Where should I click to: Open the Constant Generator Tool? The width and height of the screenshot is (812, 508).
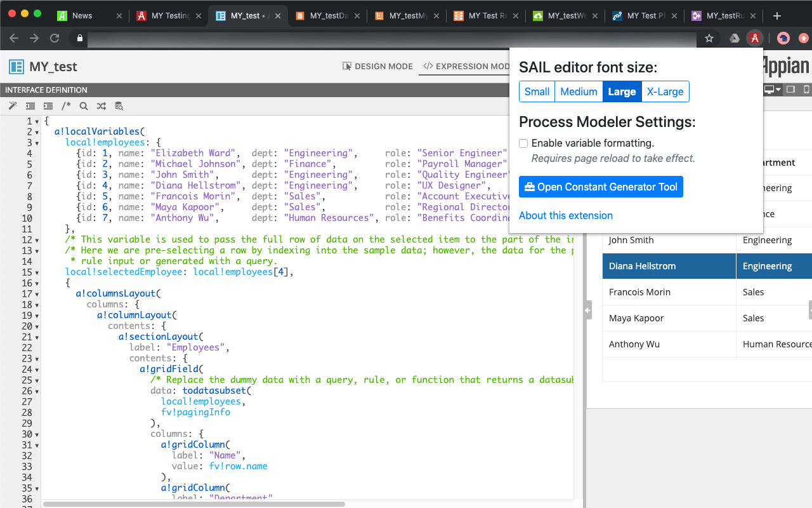[x=600, y=187]
